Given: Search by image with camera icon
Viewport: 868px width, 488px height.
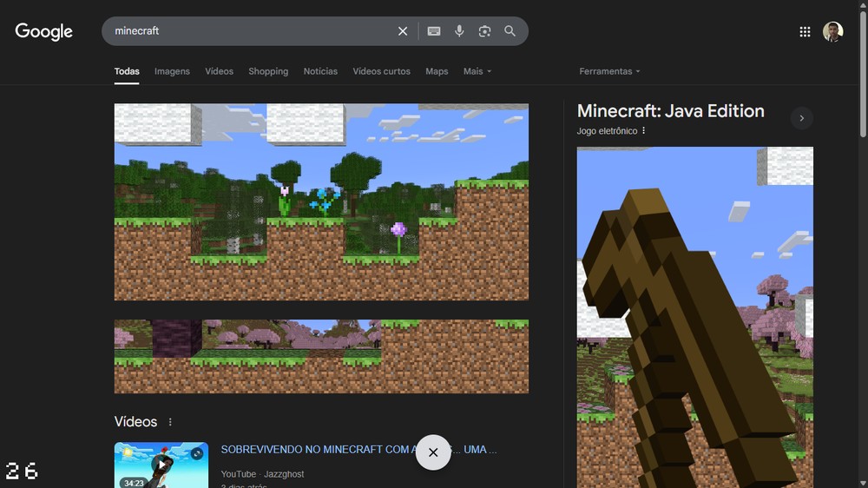Looking at the screenshot, I should tap(484, 31).
